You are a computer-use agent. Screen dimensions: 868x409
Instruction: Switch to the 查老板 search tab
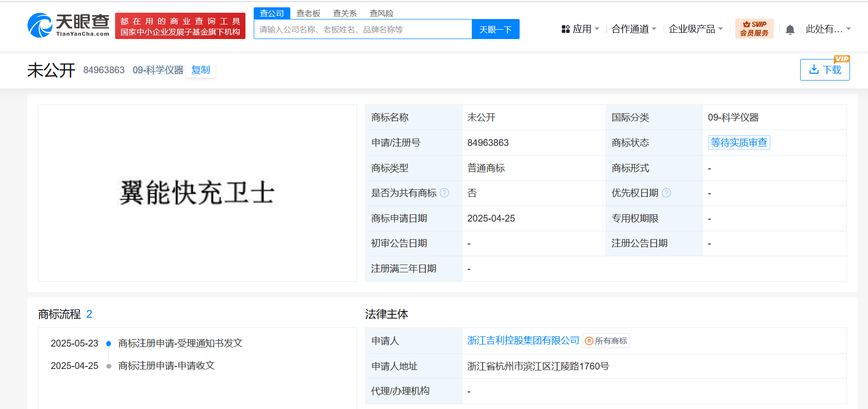(x=308, y=13)
